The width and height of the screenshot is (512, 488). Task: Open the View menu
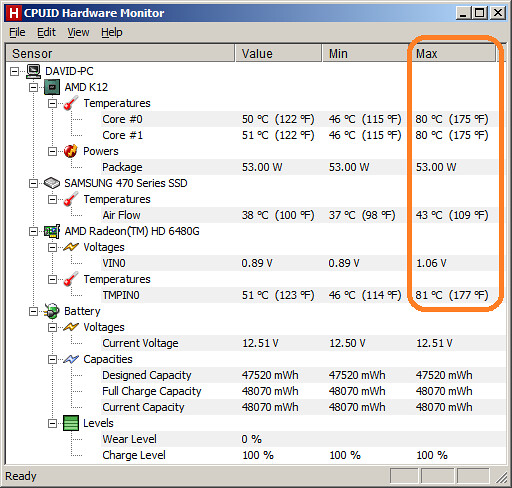(78, 32)
